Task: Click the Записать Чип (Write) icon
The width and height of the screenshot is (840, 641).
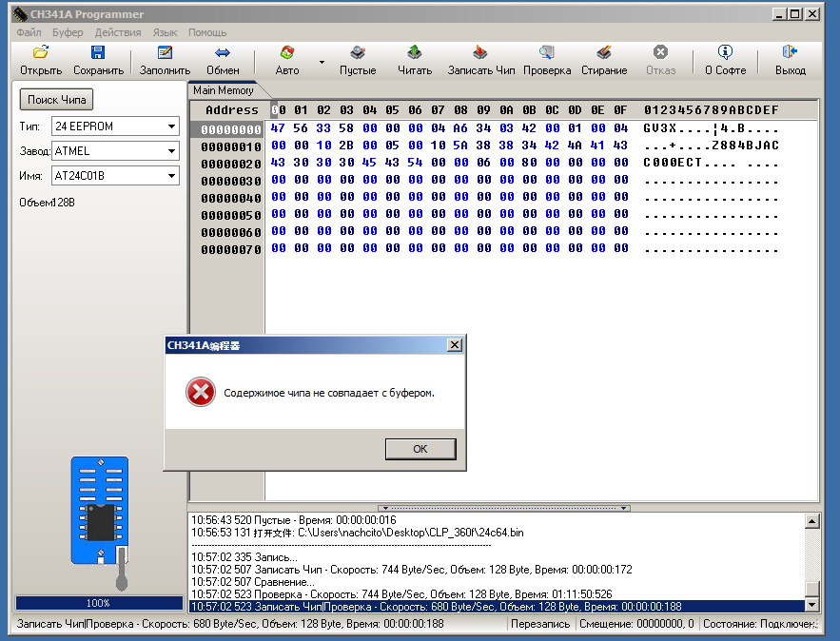Action: coord(481,53)
